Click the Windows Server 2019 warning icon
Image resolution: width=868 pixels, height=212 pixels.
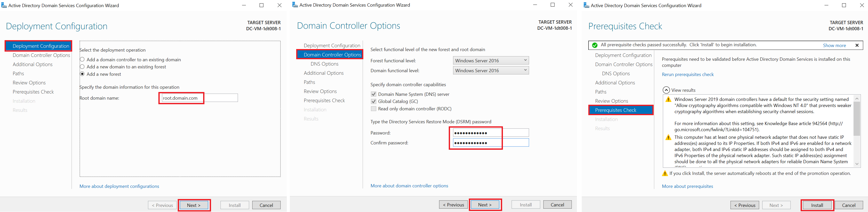click(x=668, y=99)
